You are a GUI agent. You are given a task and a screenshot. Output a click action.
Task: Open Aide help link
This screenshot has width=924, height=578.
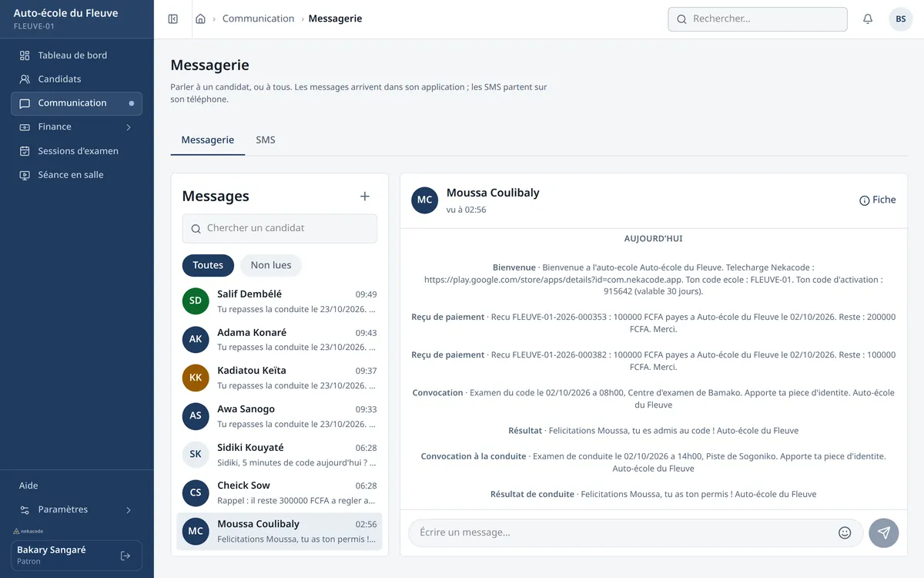click(x=28, y=486)
